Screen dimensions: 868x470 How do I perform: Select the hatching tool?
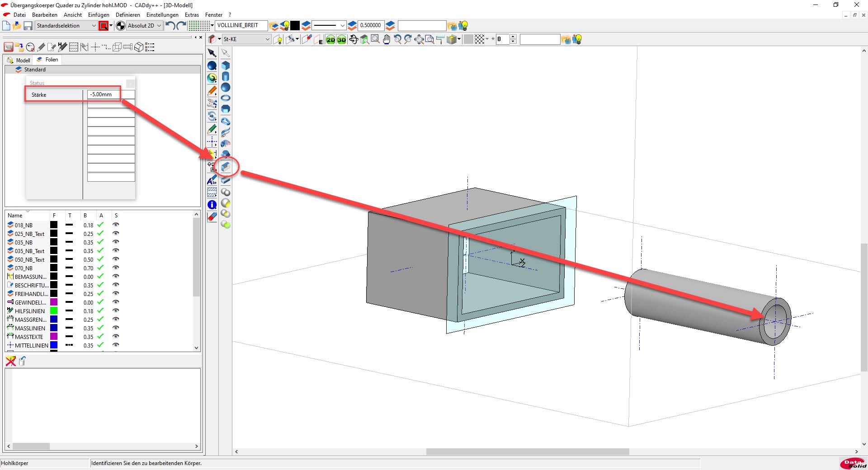[x=212, y=193]
